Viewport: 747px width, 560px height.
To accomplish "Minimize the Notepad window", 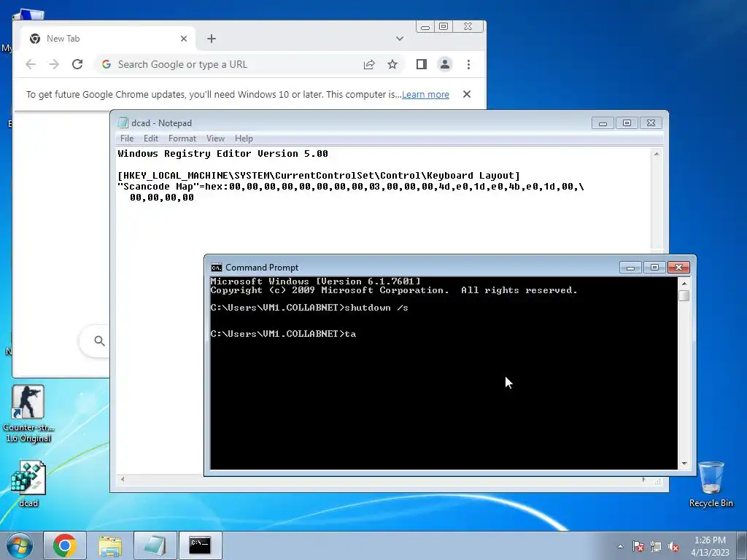I will click(x=603, y=123).
